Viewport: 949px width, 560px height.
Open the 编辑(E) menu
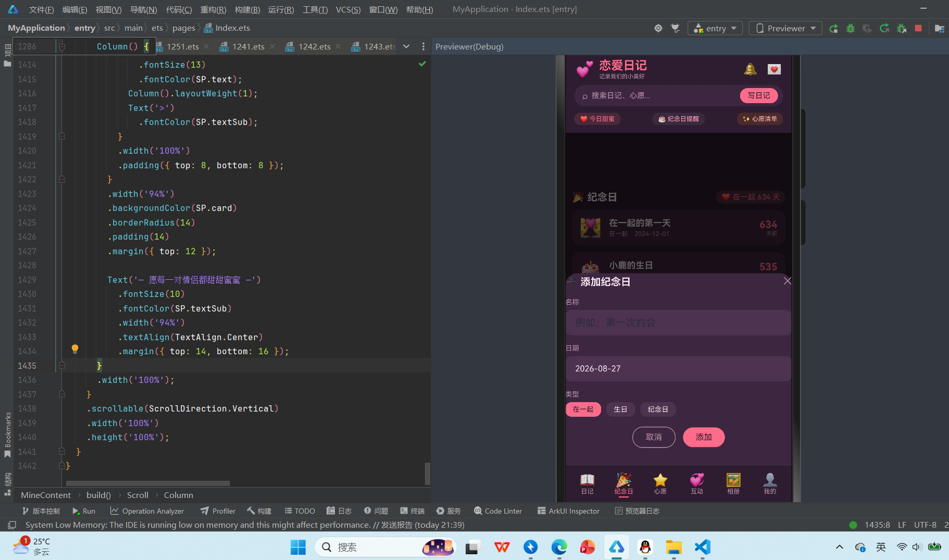tap(74, 9)
